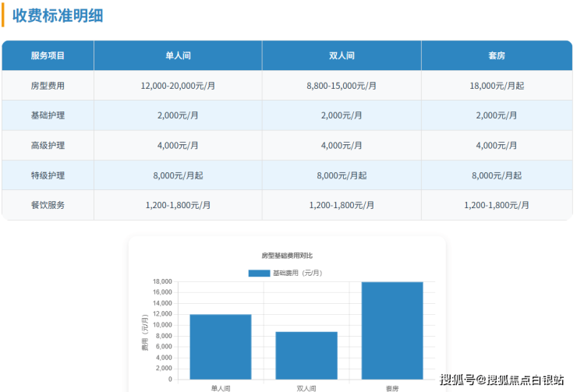Click the 12,000-20,000元/月 price cell
Viewport: 577px width, 392px height.
(x=178, y=86)
